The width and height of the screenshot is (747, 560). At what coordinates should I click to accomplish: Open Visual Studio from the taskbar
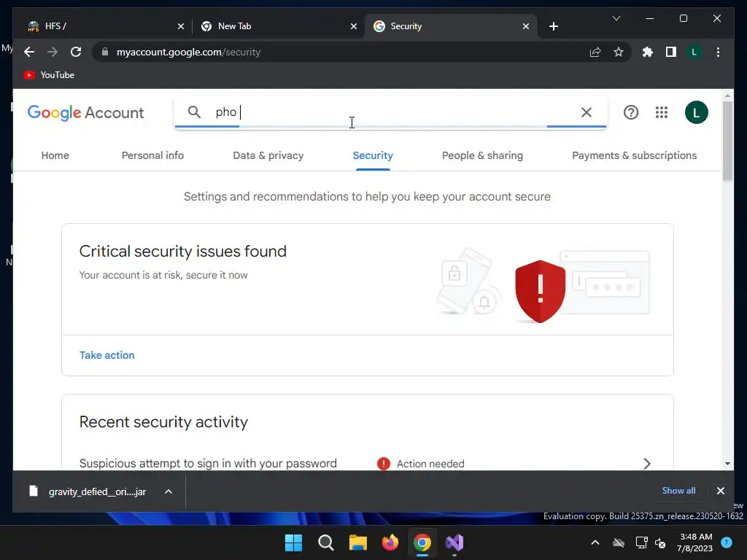(454, 542)
